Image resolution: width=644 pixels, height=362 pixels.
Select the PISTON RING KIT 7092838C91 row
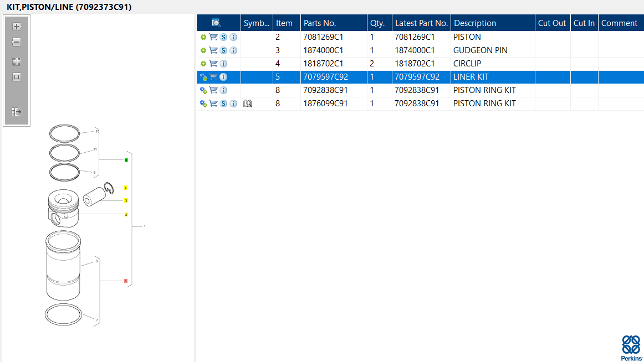(420, 90)
